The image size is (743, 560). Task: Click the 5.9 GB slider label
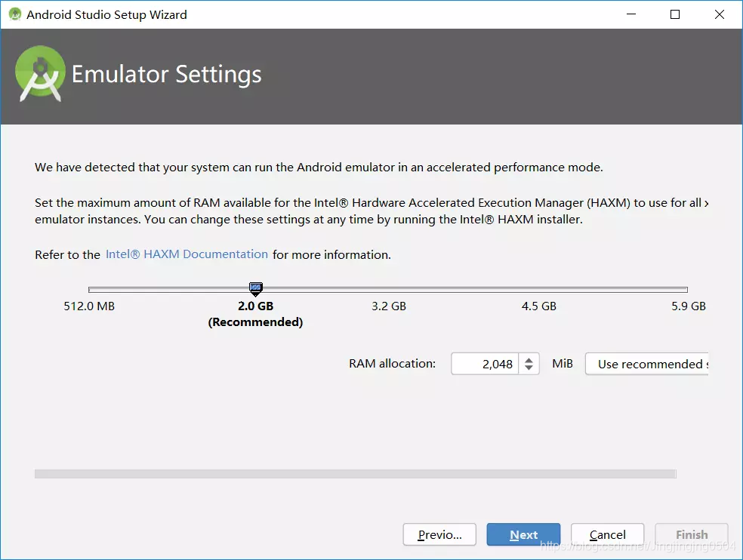(x=689, y=306)
